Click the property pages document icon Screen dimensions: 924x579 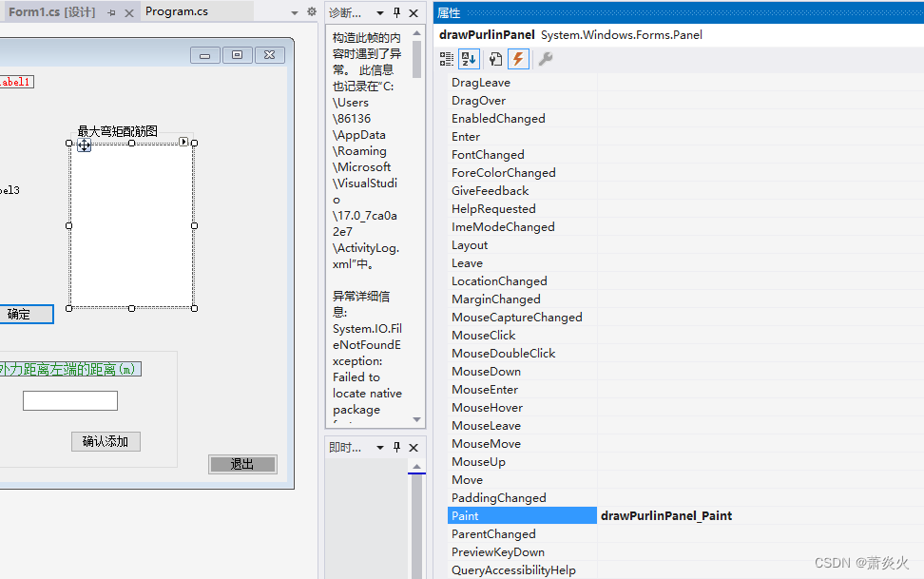coord(495,58)
